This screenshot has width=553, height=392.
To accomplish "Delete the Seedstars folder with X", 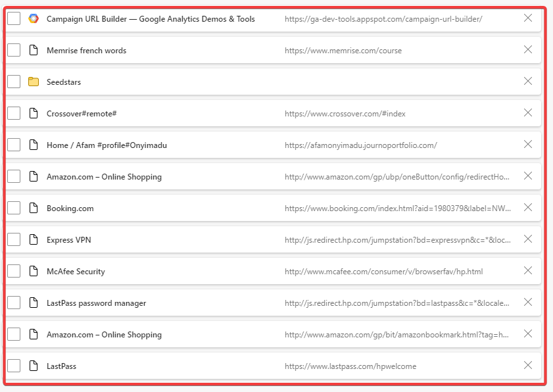I will pos(527,81).
